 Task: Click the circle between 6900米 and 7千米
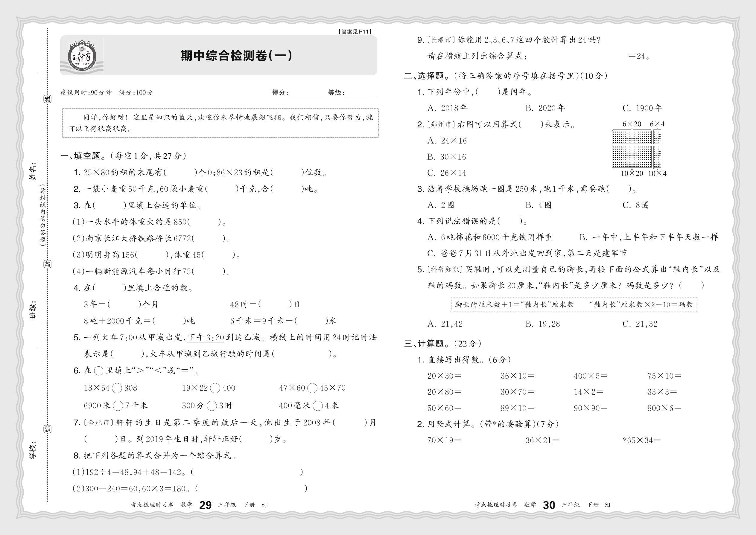tap(118, 406)
